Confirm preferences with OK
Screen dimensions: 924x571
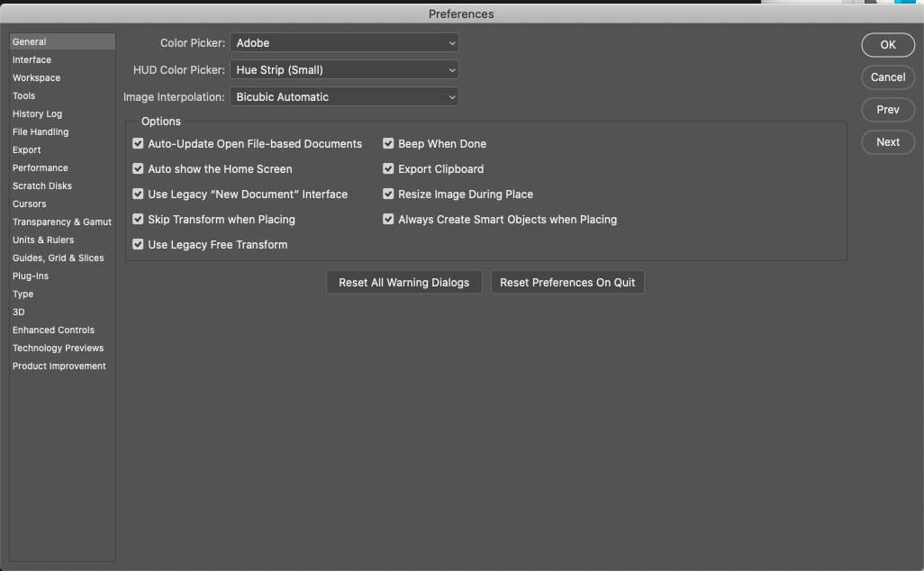pos(887,44)
